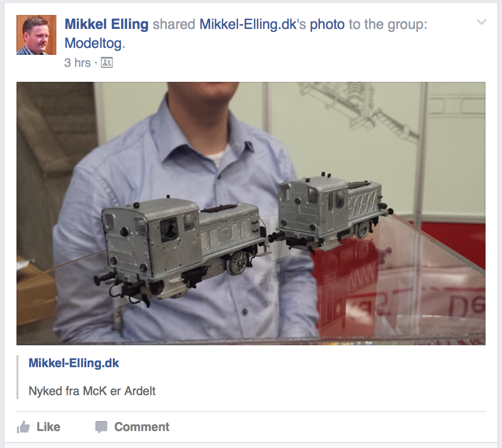The height and width of the screenshot is (448, 502).
Task: Click the Like text button
Action: tap(48, 427)
